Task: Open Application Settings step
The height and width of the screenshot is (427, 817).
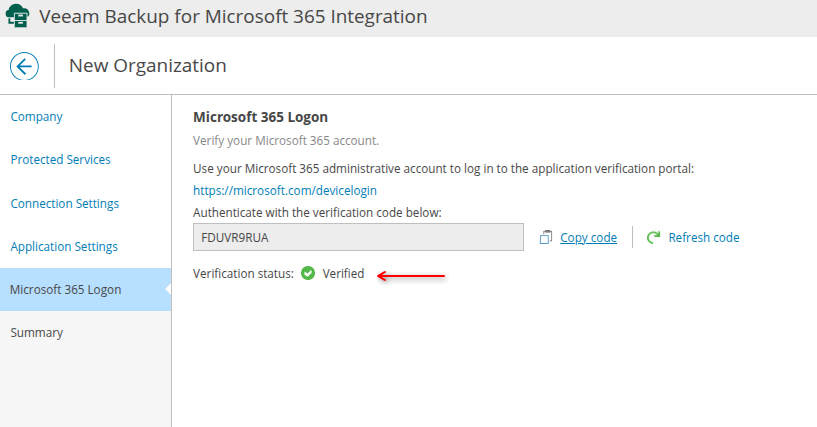Action: click(x=64, y=247)
